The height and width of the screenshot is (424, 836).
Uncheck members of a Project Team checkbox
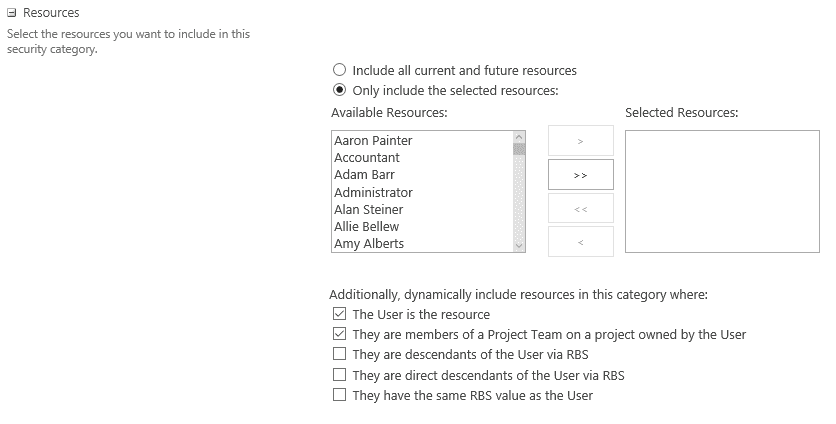[339, 334]
